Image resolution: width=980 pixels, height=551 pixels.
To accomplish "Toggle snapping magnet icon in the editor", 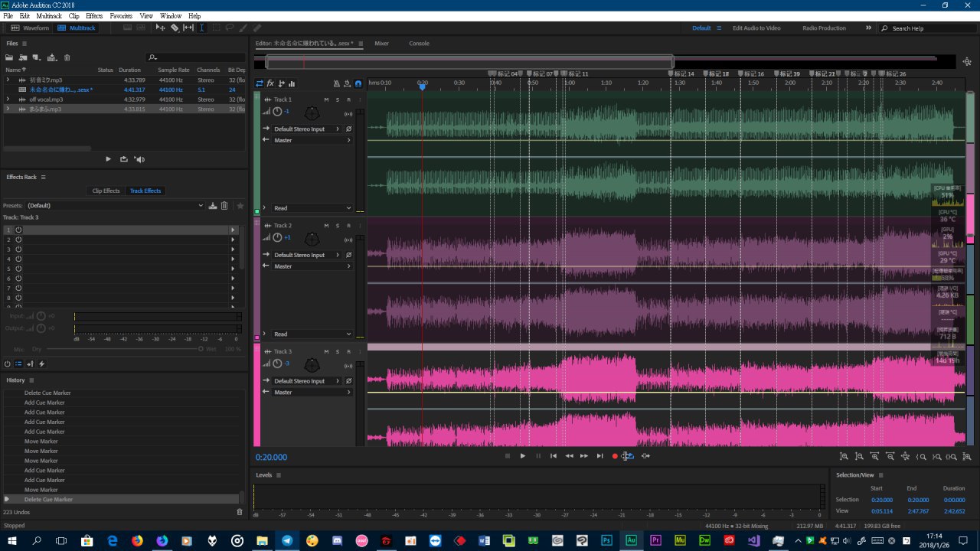I will [x=358, y=83].
